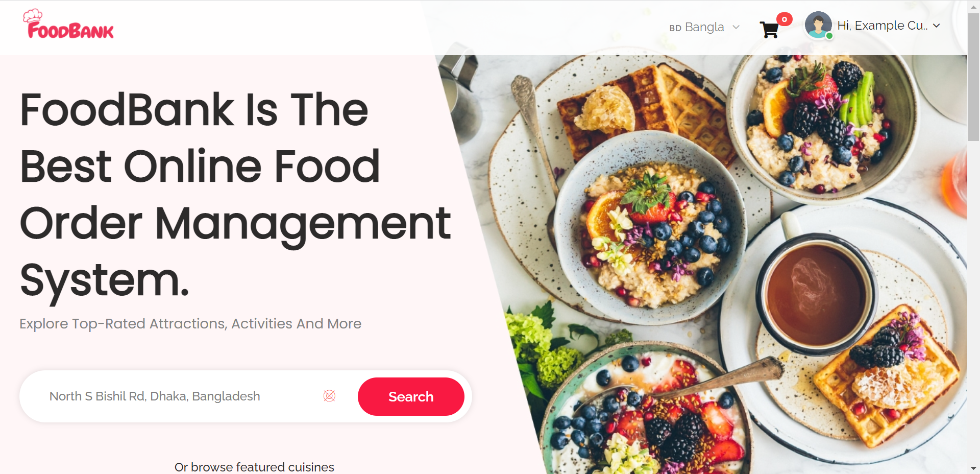Open the shopping cart
The image size is (980, 474).
pyautogui.click(x=769, y=30)
